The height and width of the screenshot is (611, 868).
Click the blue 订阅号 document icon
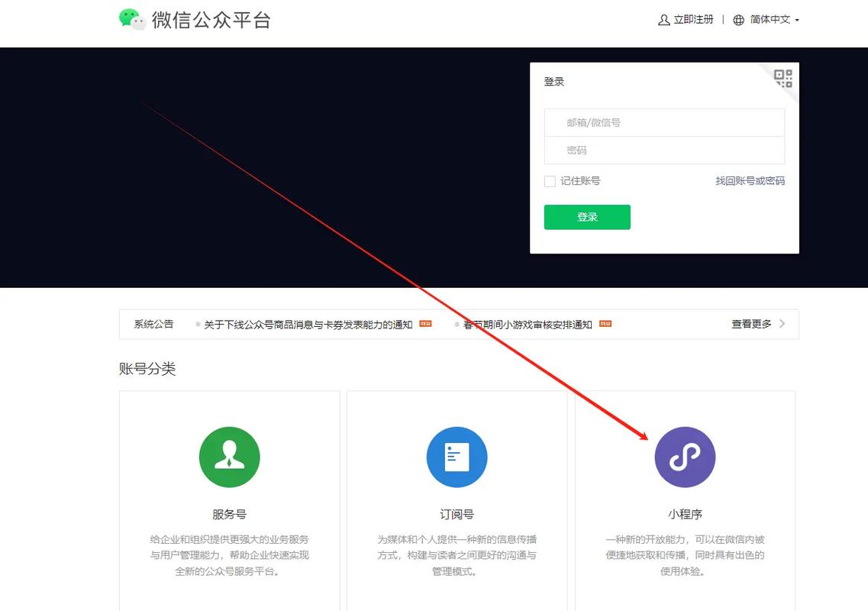point(457,457)
